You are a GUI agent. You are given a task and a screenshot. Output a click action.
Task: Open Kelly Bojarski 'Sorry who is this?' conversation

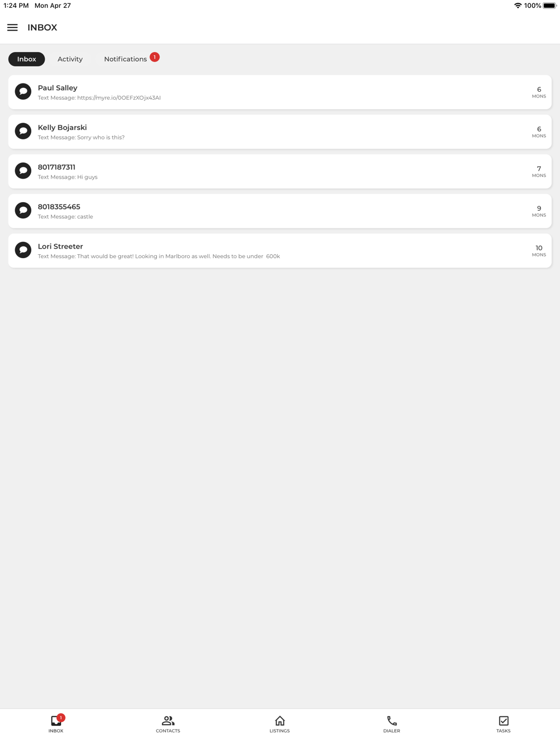(x=280, y=132)
